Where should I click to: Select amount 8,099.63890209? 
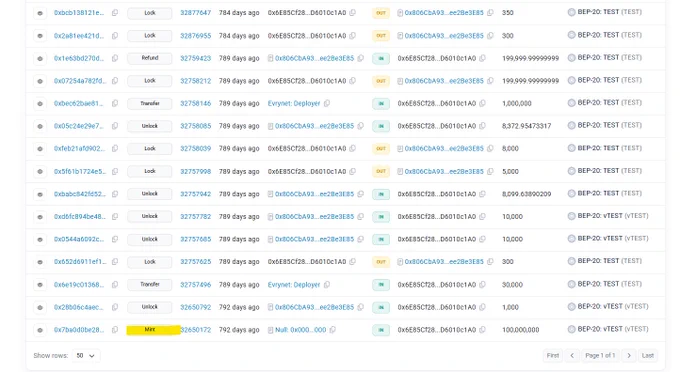pyautogui.click(x=526, y=194)
